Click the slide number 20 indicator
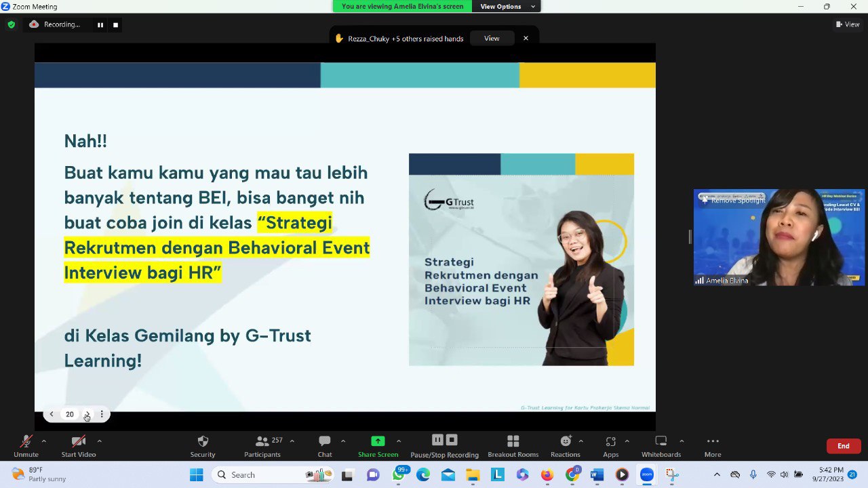The width and height of the screenshot is (868, 488). (x=69, y=414)
